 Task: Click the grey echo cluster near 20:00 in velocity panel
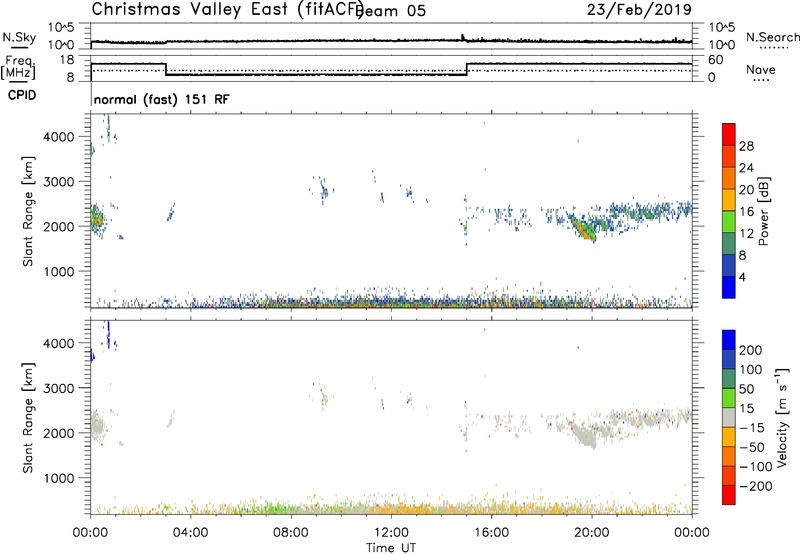click(x=585, y=435)
